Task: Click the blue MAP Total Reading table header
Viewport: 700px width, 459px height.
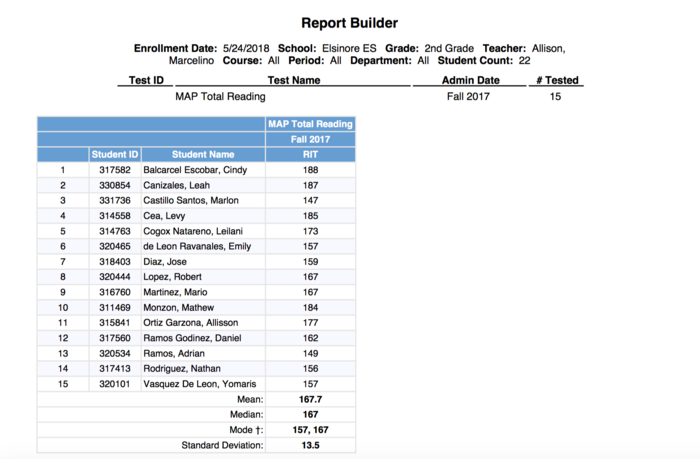Action: tap(309, 124)
